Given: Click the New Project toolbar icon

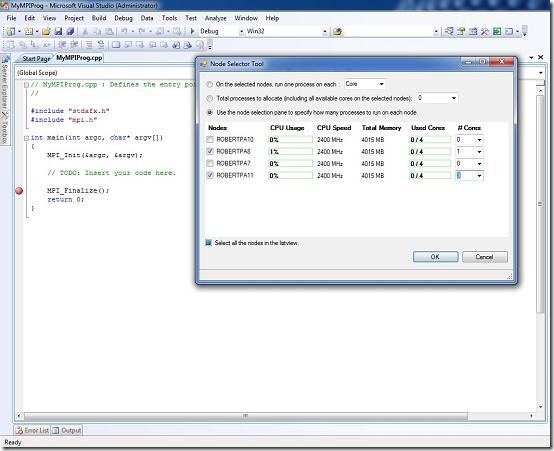Looking at the screenshot, I should 11,31.
